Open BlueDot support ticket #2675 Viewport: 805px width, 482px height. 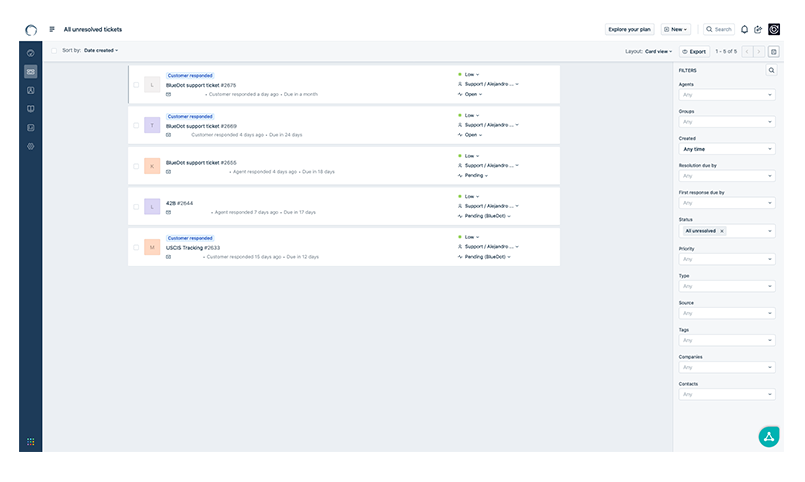click(201, 85)
